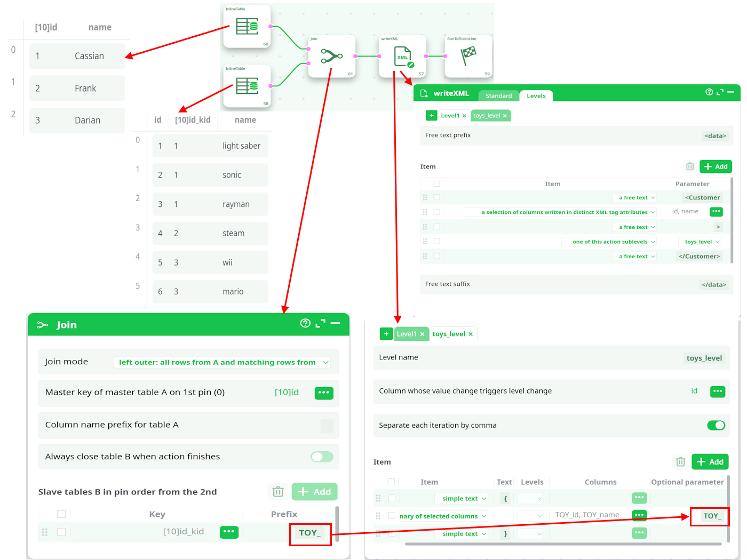Click the RunToFinishLine flag node
This screenshot has height=560, width=747.
click(x=468, y=55)
